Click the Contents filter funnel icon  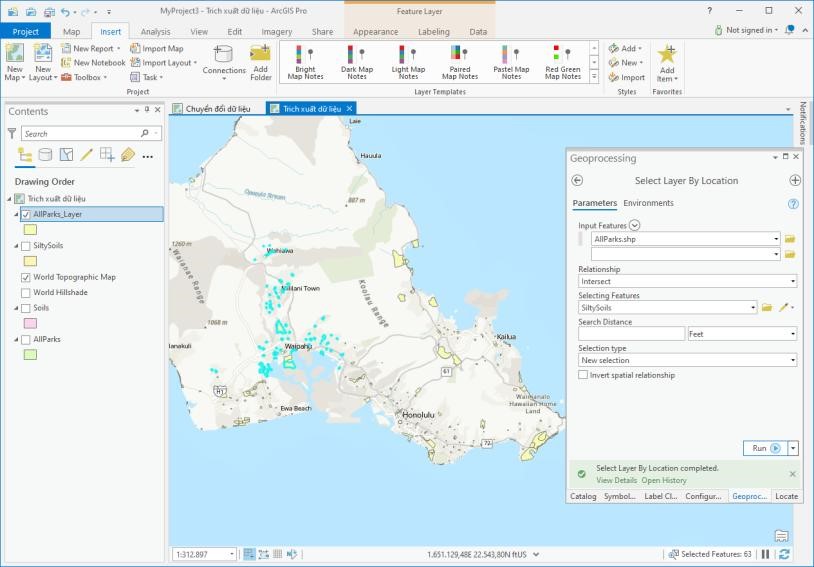(x=12, y=133)
